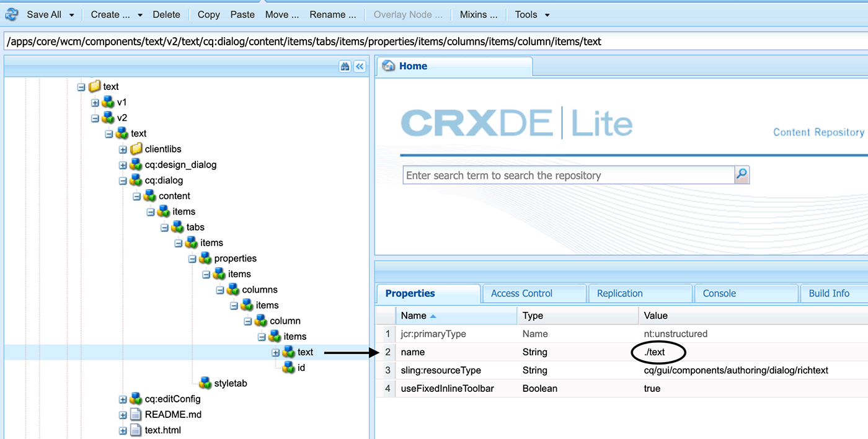Sort properties by the Name column header
Screen dimensions: 868x439
414,316
